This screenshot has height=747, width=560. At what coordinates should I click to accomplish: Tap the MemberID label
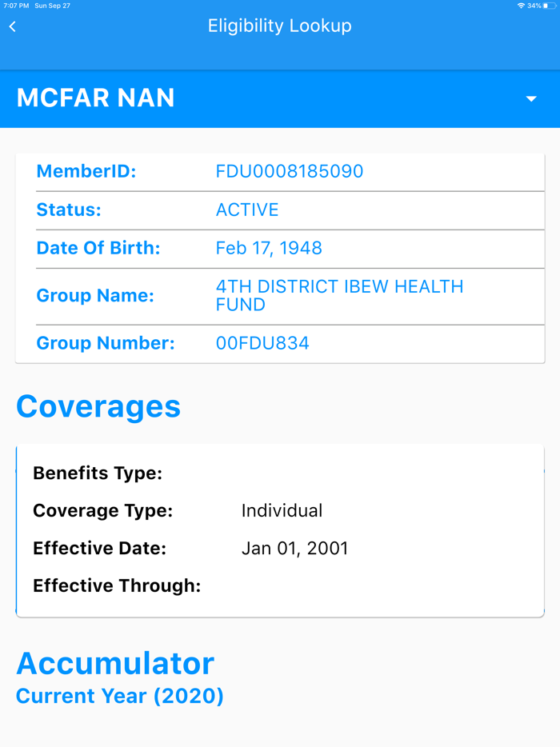click(86, 171)
